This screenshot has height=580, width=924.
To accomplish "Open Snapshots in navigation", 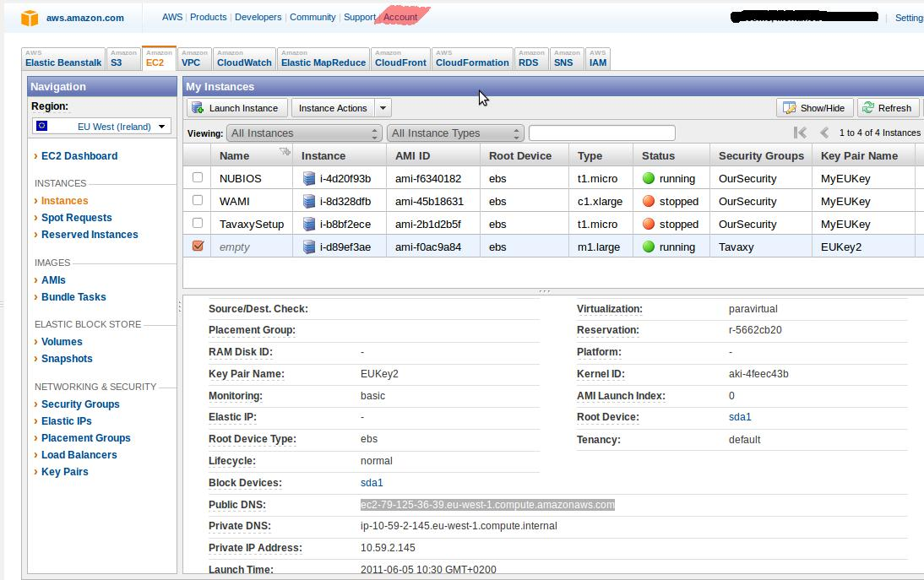I will (x=68, y=359).
